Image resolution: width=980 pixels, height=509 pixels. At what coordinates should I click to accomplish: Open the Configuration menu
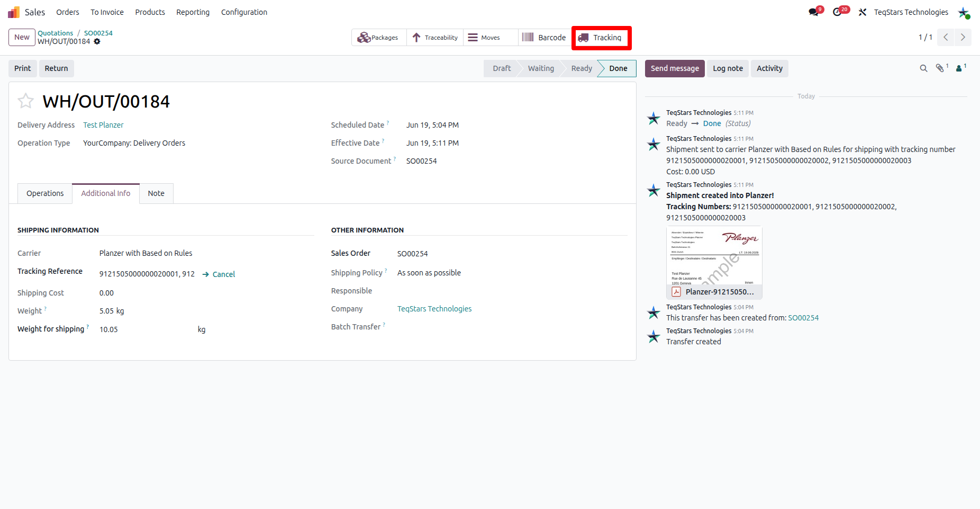point(244,12)
